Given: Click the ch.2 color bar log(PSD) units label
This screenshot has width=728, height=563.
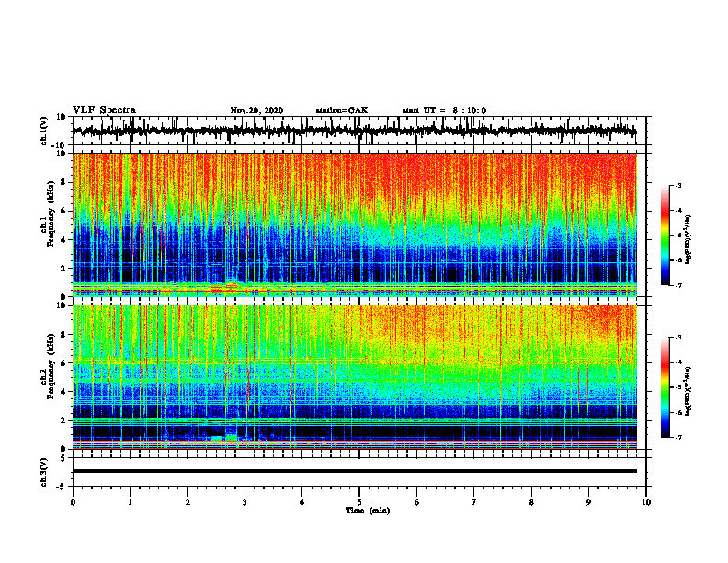Looking at the screenshot, I should tap(688, 391).
